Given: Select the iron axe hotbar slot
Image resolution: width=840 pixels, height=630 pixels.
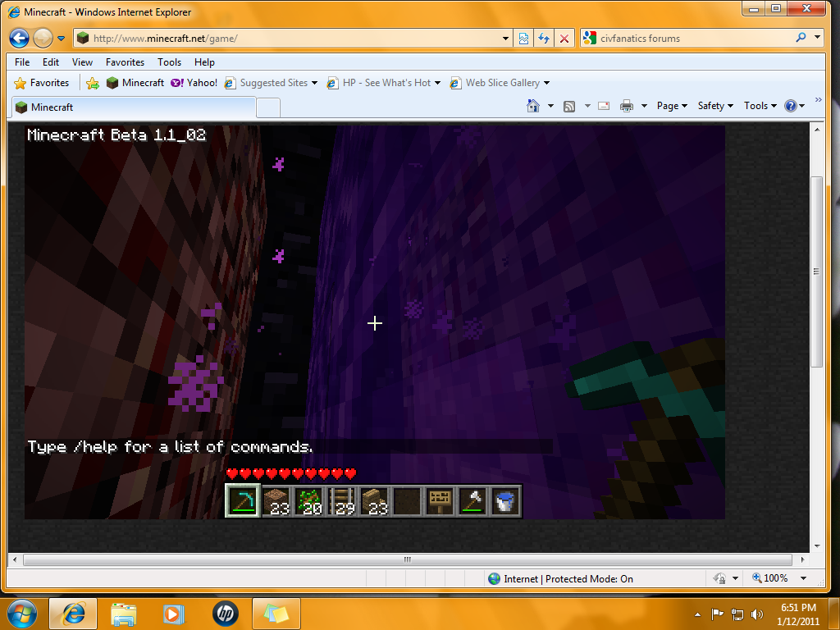Looking at the screenshot, I should [x=472, y=500].
